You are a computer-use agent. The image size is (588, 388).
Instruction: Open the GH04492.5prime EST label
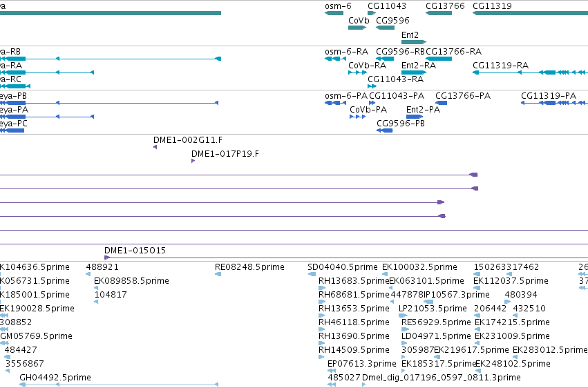(55, 378)
